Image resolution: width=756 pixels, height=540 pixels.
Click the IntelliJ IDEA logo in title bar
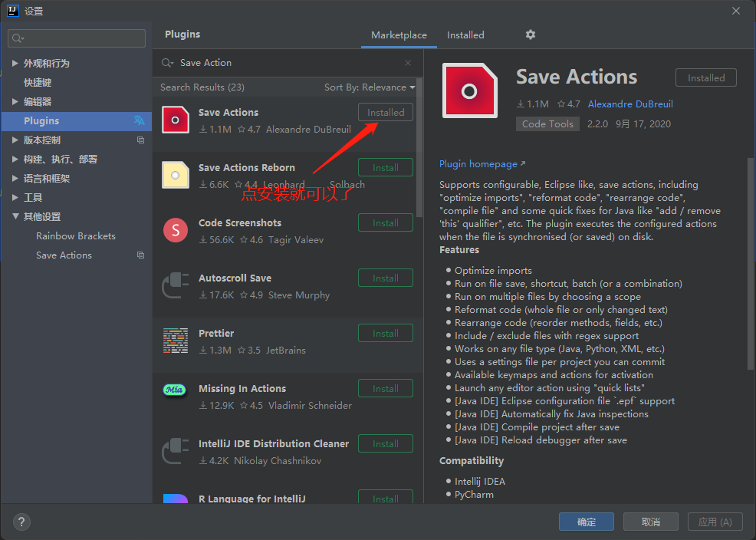(x=11, y=10)
